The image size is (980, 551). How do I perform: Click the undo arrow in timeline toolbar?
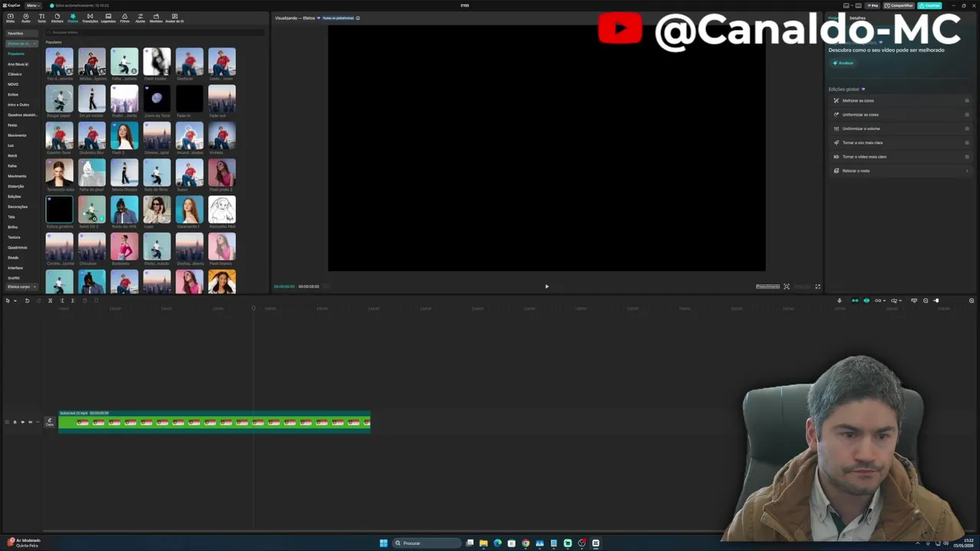[27, 301]
